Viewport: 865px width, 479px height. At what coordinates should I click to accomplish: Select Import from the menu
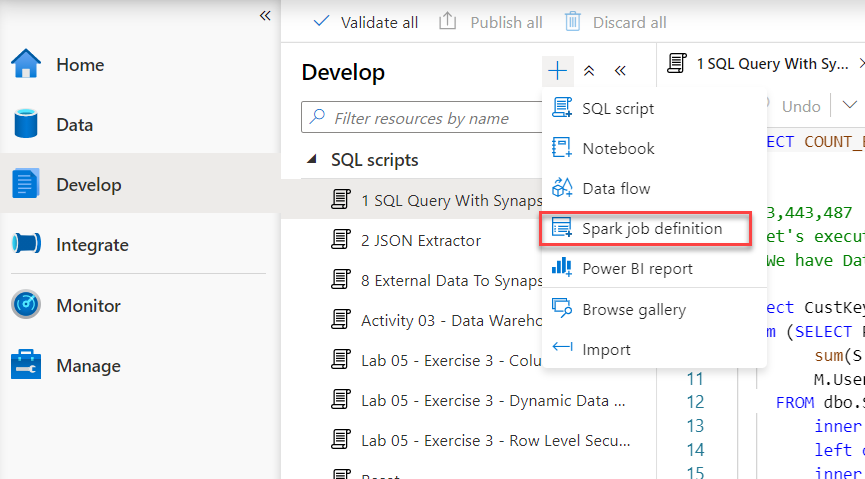(x=654, y=350)
